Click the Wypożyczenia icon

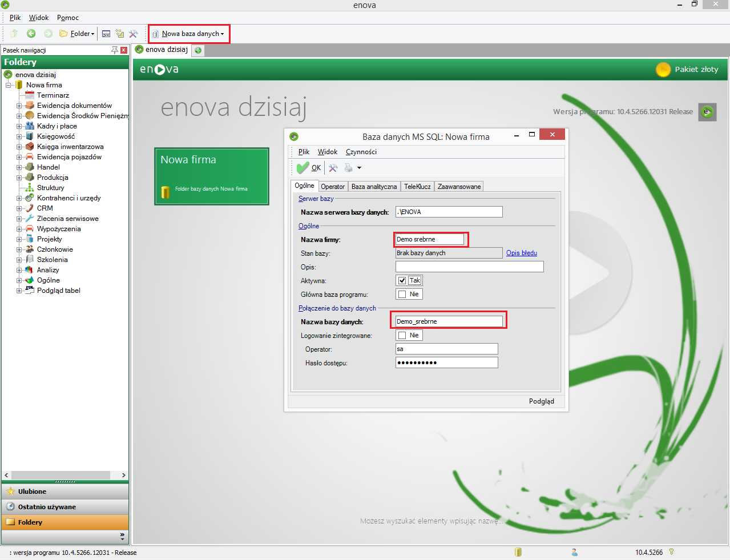(x=30, y=229)
